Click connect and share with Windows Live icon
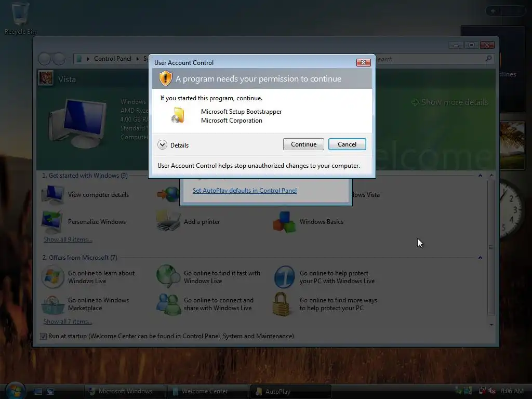The image size is (532, 399). click(x=168, y=304)
